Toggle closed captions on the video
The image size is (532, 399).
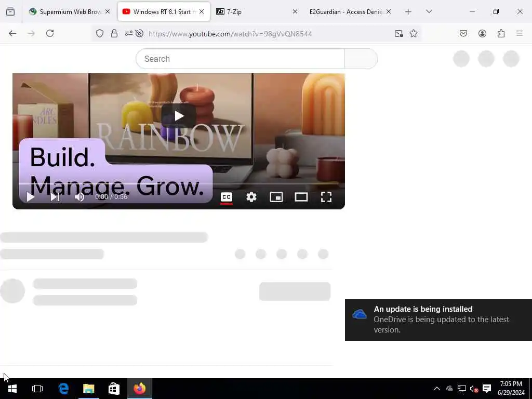pos(227,197)
